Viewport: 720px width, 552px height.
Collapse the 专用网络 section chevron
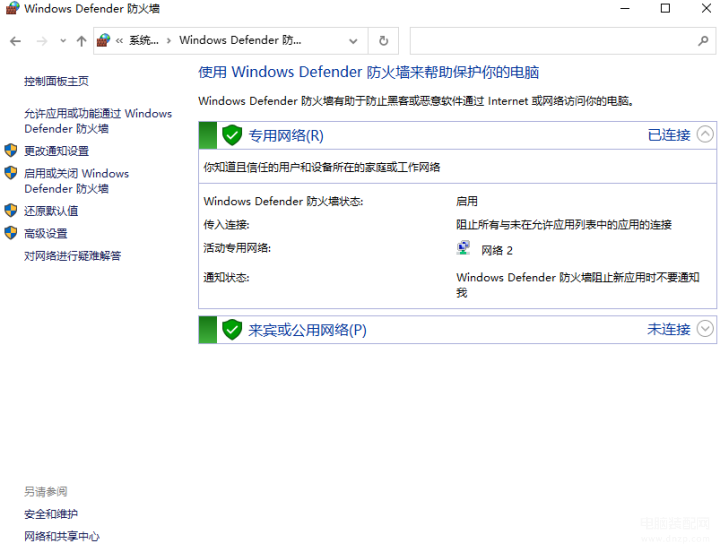pos(705,134)
